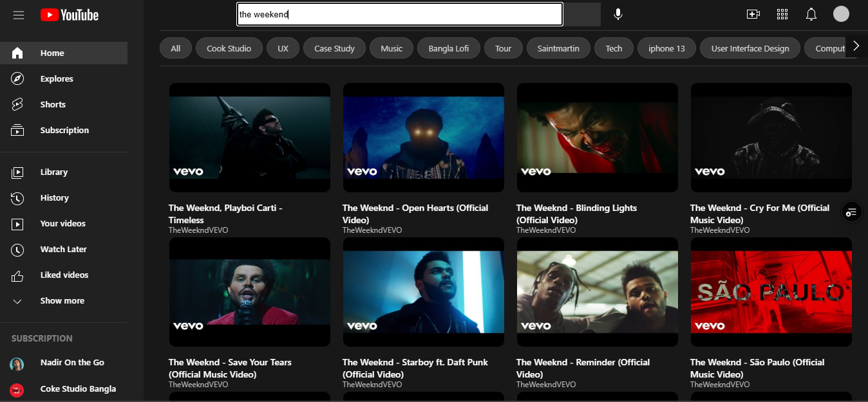Click the Liked videos thumbs-up icon
This screenshot has width=868, height=402.
[17, 275]
